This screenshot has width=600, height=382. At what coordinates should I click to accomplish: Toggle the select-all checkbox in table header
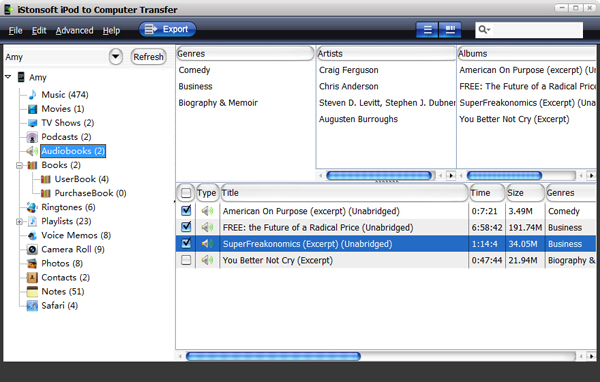point(186,193)
